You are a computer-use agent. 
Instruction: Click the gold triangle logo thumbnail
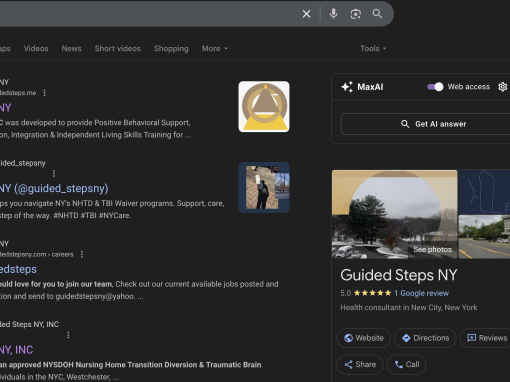pos(264,107)
